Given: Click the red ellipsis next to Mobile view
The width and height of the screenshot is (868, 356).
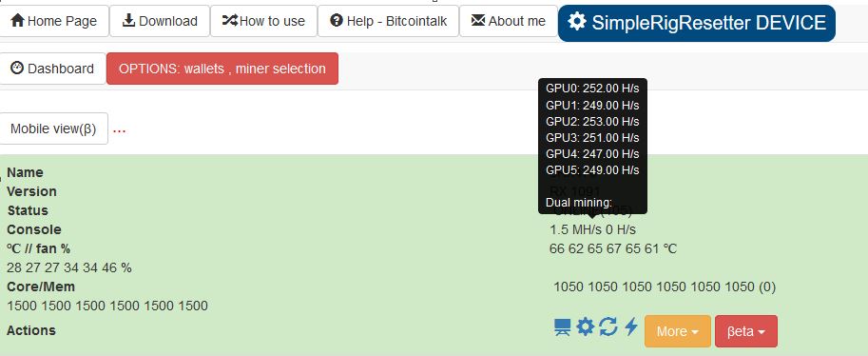Looking at the screenshot, I should tap(119, 130).
